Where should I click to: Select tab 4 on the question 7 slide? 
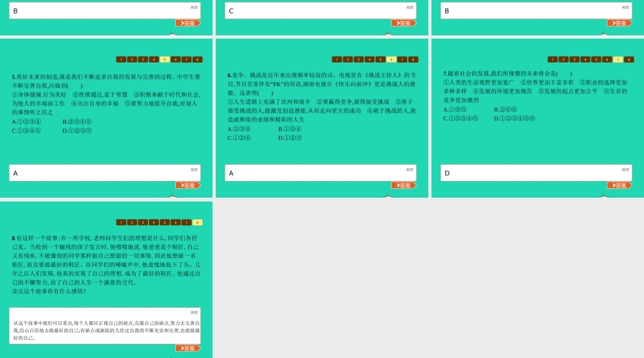pos(585,59)
